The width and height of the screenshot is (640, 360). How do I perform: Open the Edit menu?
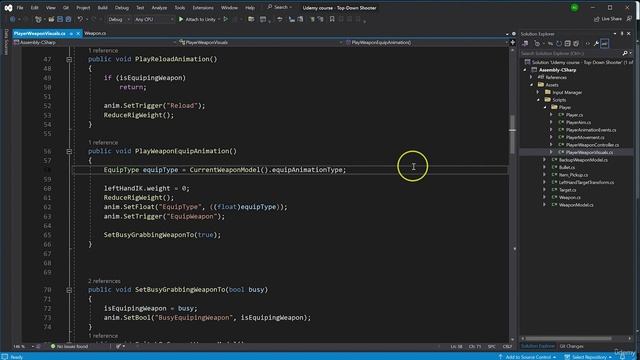(35, 8)
